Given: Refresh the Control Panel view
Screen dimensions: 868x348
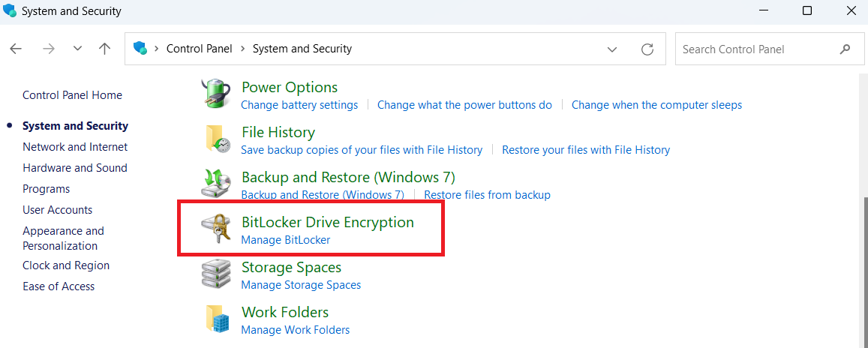Looking at the screenshot, I should [x=647, y=49].
